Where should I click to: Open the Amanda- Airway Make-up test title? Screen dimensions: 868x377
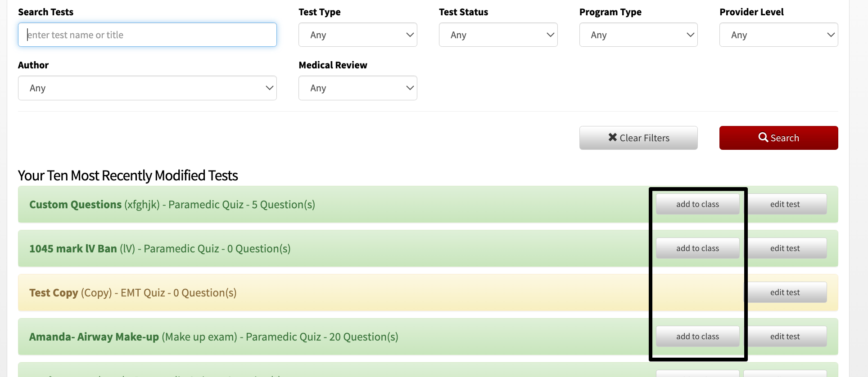pyautogui.click(x=94, y=337)
